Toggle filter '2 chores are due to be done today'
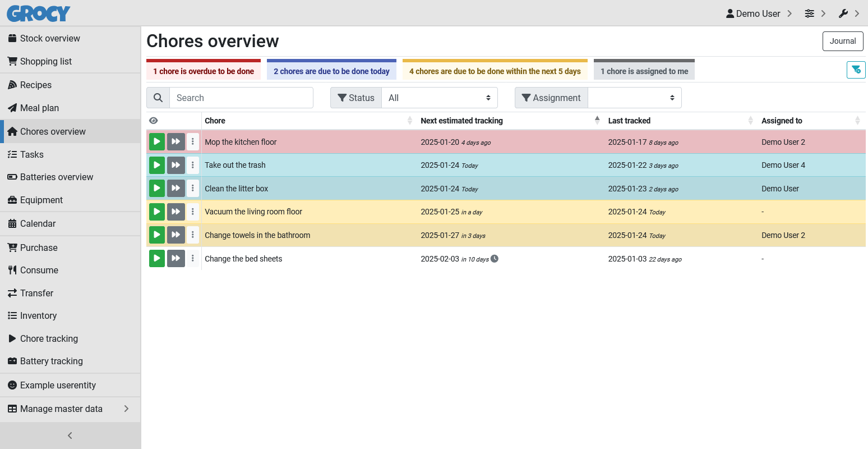Viewport: 868px width, 449px height. (331, 71)
